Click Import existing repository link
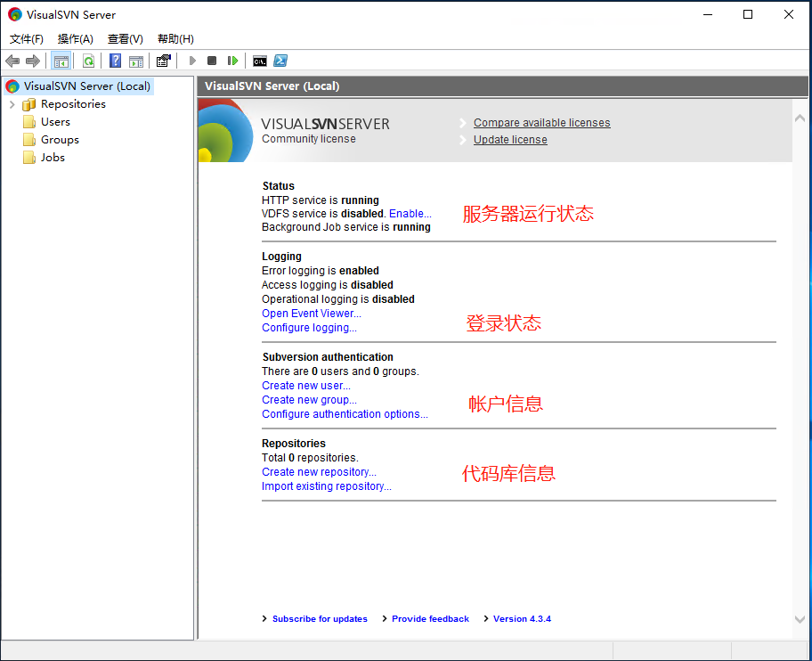Viewport: 812px width, 661px height. click(326, 486)
